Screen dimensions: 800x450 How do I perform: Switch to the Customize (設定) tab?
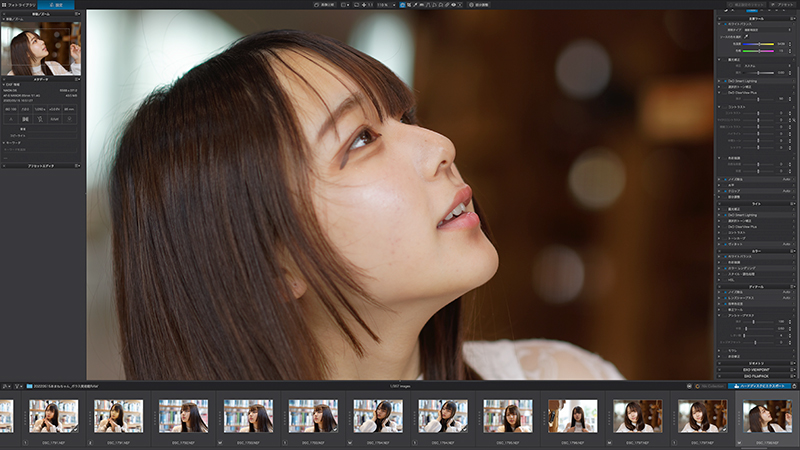point(56,5)
